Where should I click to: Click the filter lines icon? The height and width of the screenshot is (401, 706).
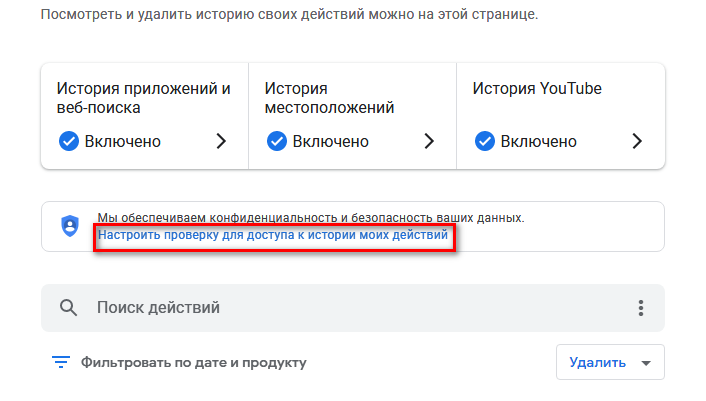[x=61, y=362]
